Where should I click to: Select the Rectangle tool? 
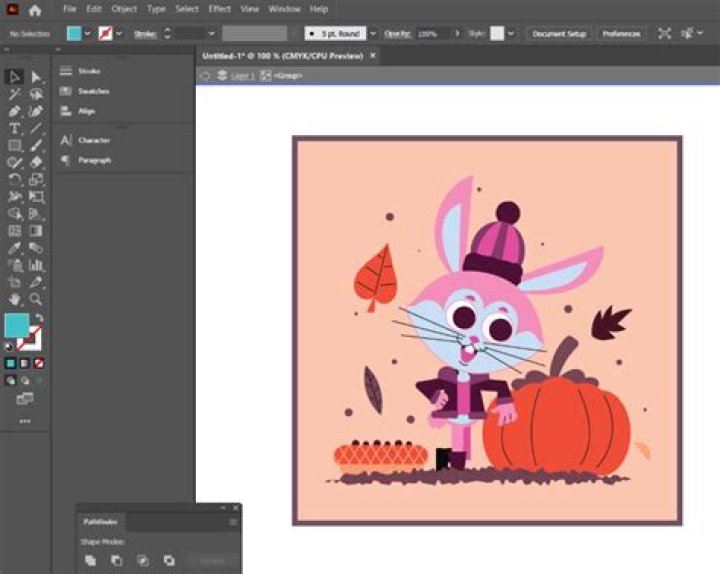coord(14,146)
